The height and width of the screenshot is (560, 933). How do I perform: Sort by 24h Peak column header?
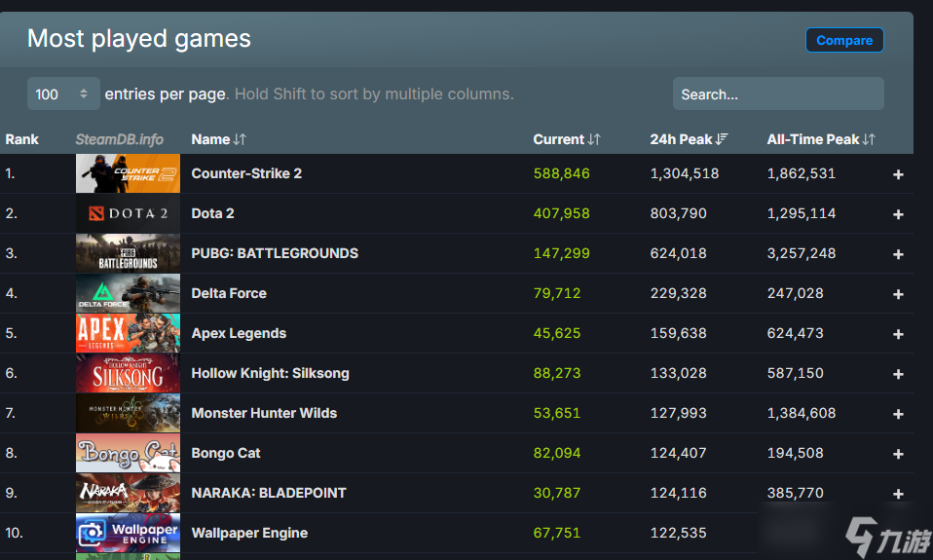coord(689,139)
